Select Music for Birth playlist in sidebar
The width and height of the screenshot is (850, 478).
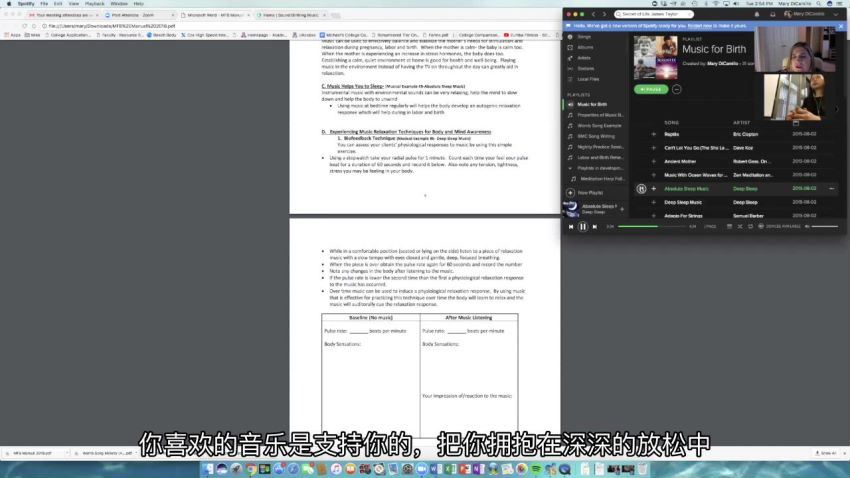(x=592, y=104)
